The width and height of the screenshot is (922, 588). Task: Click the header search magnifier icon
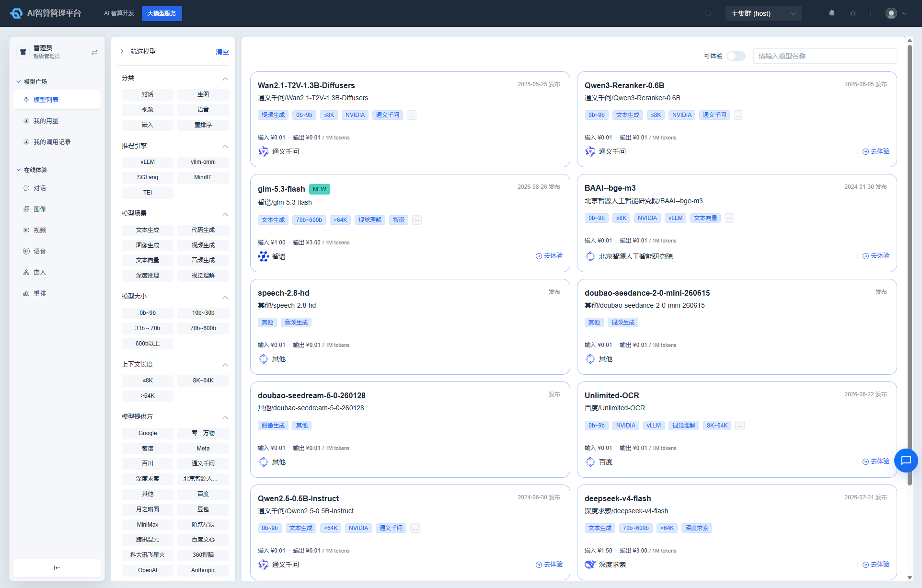(708, 13)
